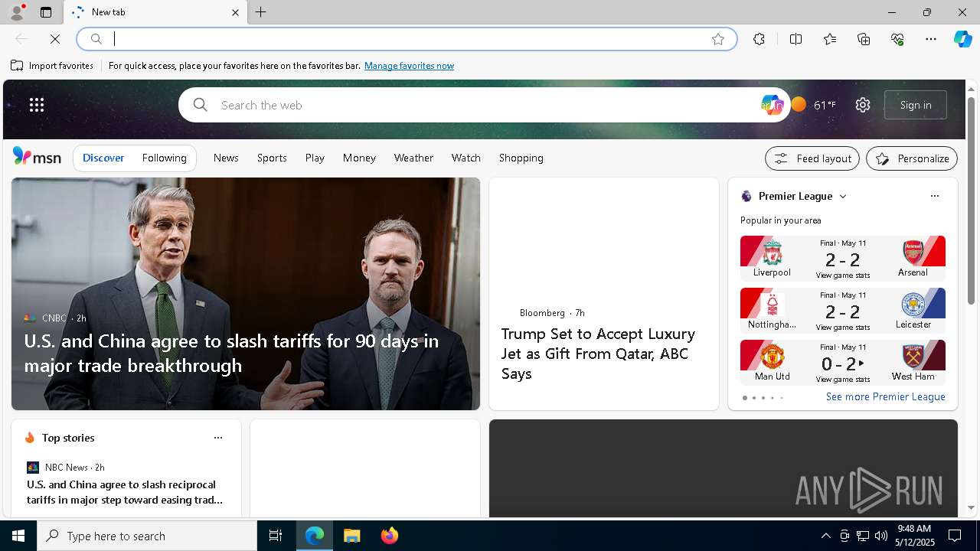
Task: Open page settings gear icon
Action: tap(863, 105)
